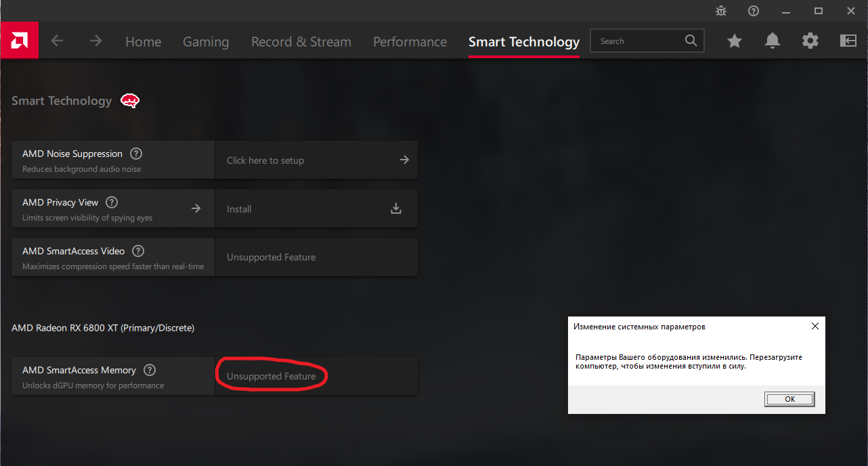Click the arrow beside Click here to setup
Image resolution: width=868 pixels, height=466 pixels.
(404, 160)
